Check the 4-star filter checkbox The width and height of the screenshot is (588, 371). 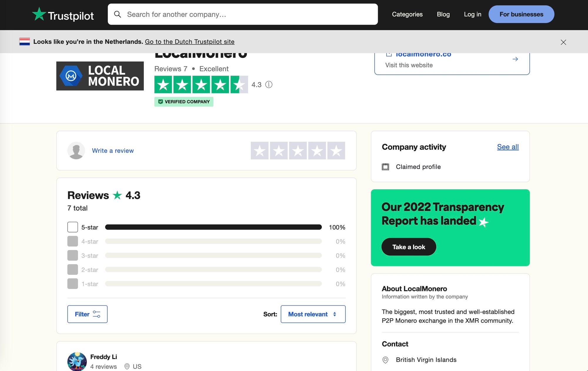(73, 241)
